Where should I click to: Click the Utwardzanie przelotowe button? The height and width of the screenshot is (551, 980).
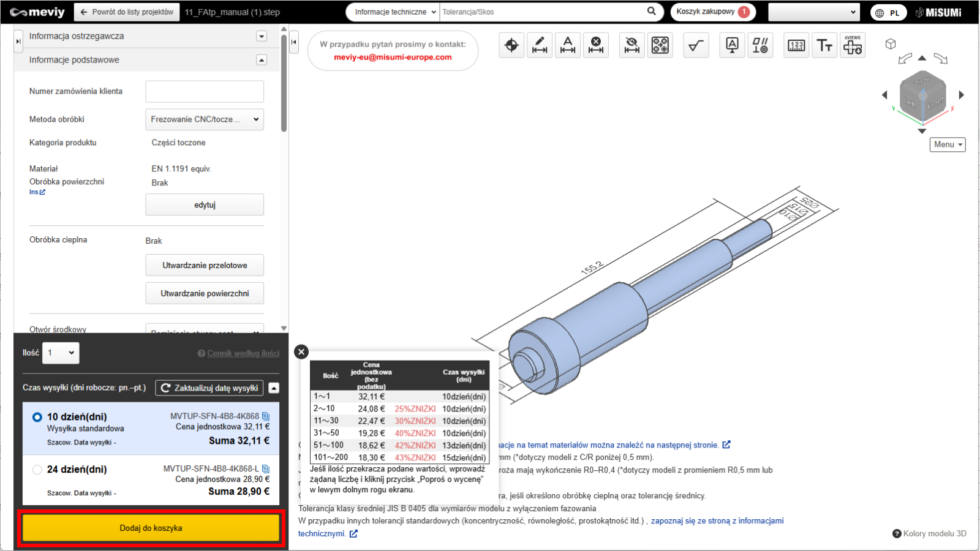tap(205, 265)
